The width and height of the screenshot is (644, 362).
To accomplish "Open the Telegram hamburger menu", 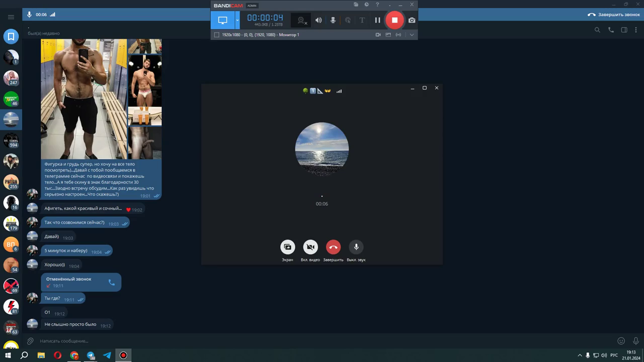I will (x=11, y=16).
